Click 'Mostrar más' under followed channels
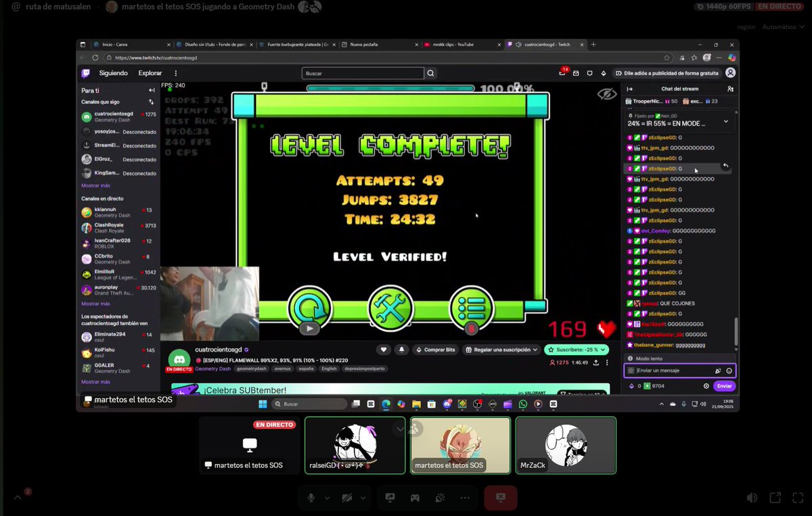The image size is (812, 516). click(95, 185)
